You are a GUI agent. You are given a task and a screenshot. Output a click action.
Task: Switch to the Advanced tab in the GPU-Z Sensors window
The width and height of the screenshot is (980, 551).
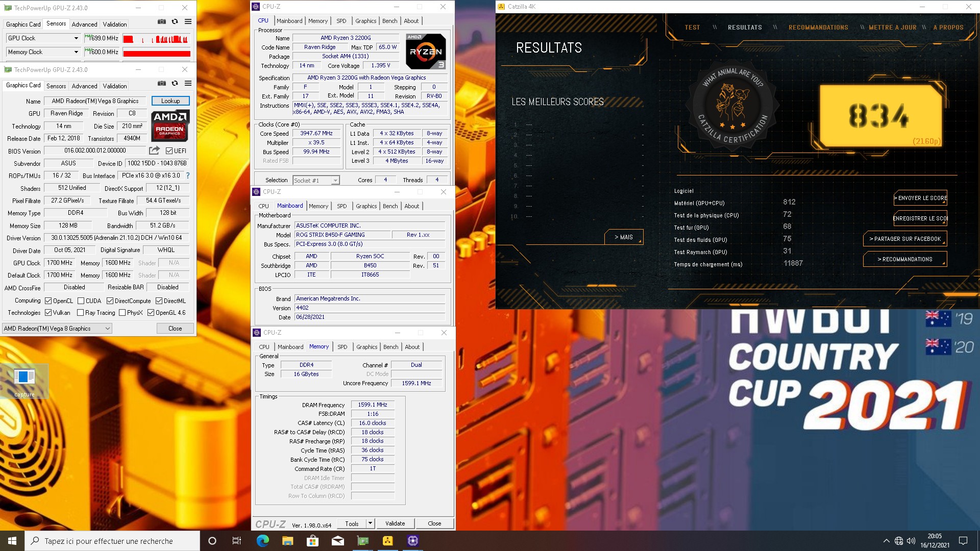84,24
